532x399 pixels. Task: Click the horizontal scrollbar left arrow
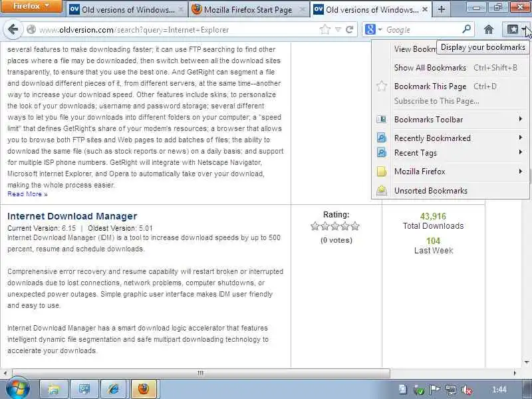coord(5,373)
